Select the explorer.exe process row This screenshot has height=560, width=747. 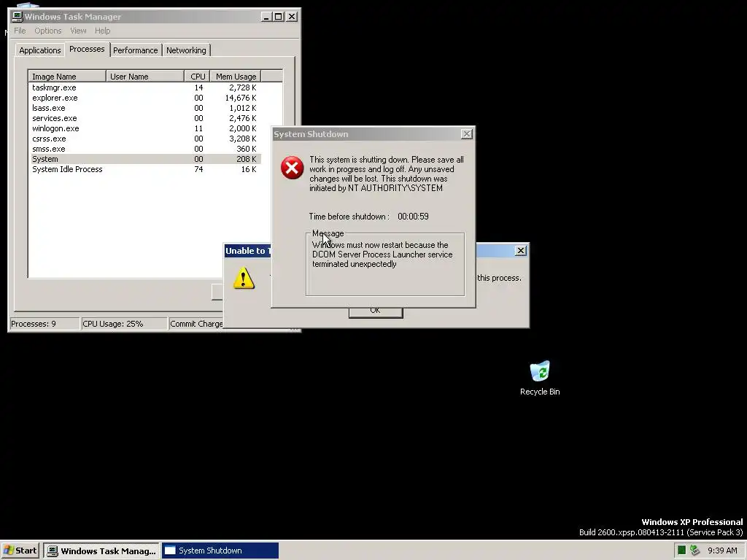(x=145, y=98)
